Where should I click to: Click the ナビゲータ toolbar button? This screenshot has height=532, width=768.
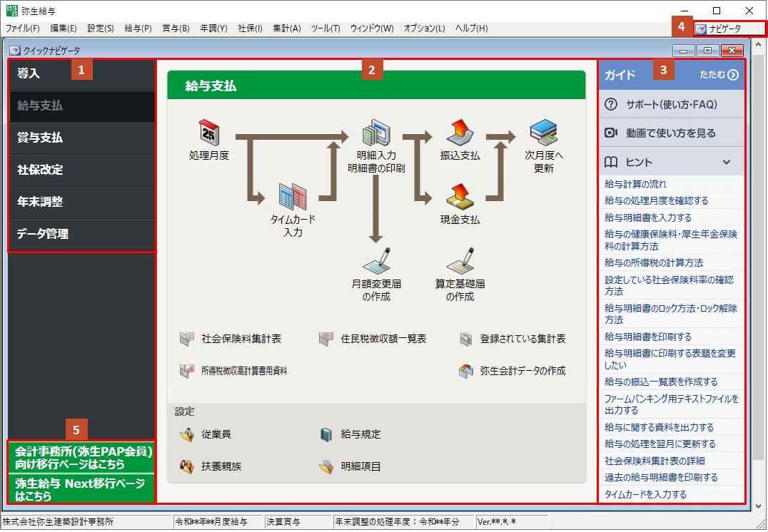click(x=729, y=29)
